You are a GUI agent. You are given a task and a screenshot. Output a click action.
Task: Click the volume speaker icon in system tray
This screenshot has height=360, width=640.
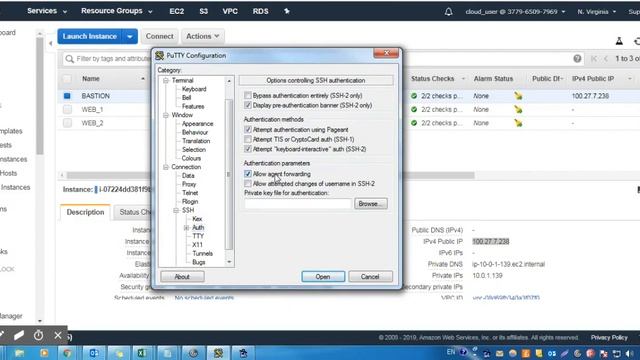click(x=630, y=353)
